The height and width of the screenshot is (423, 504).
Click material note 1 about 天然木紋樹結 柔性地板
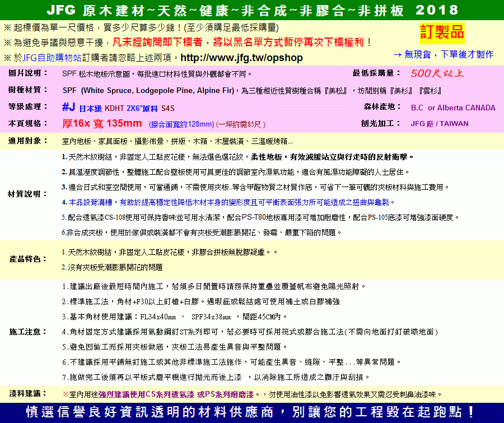tap(237, 157)
